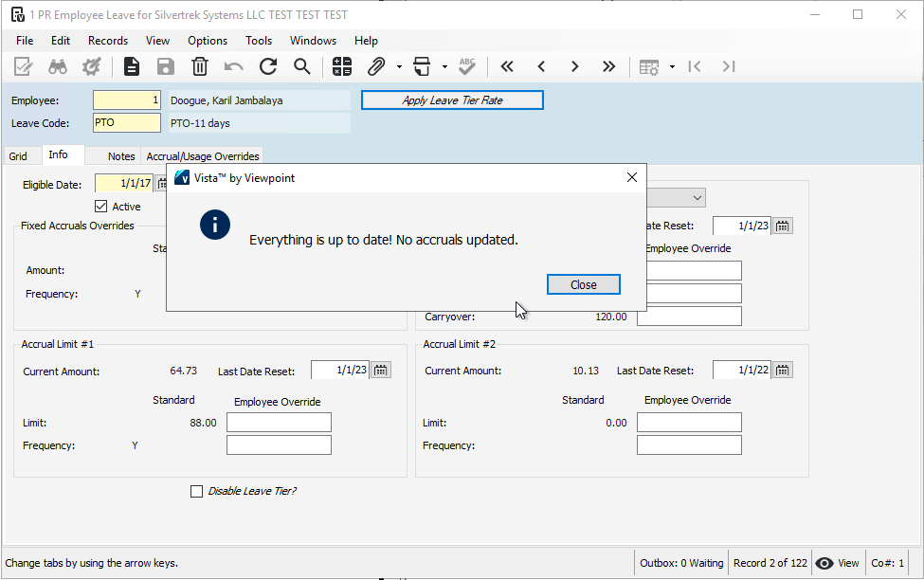Click the paperclip attachments icon

tap(376, 66)
